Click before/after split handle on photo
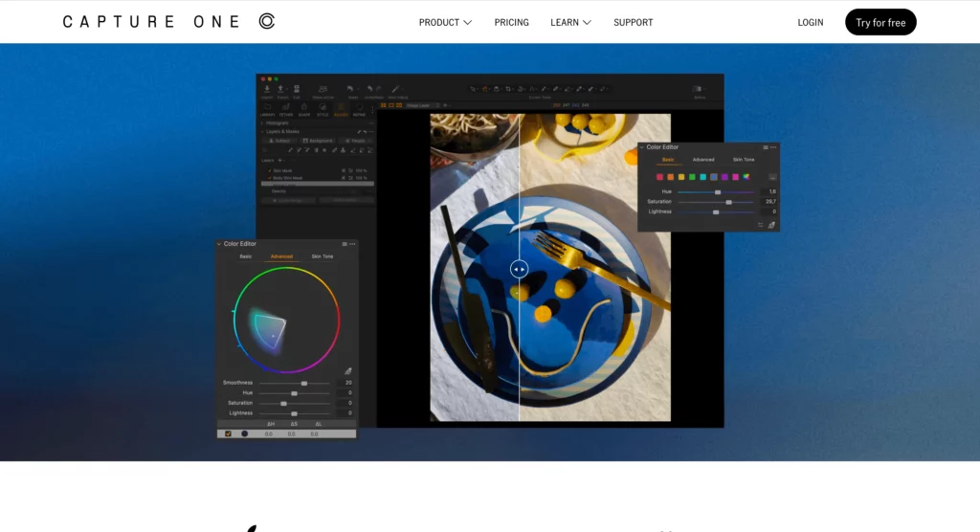 click(x=519, y=270)
